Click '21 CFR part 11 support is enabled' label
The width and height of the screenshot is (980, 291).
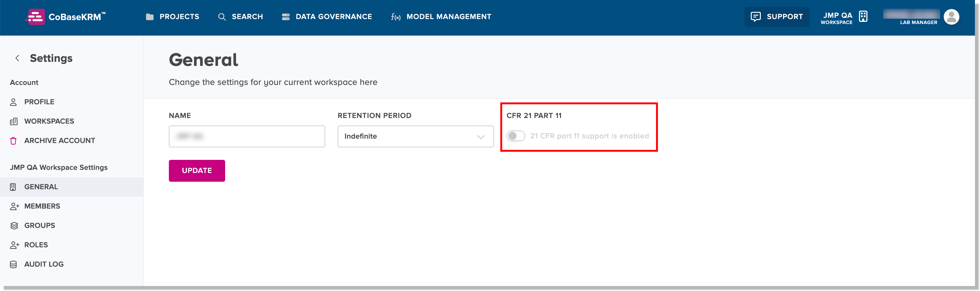(589, 136)
